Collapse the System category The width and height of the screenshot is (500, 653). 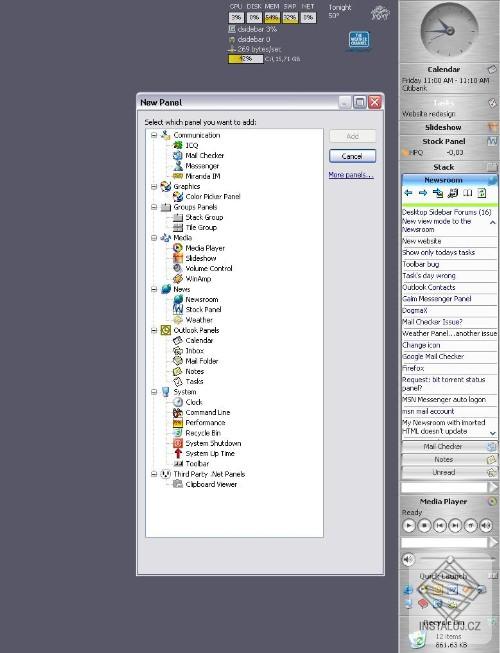(154, 391)
